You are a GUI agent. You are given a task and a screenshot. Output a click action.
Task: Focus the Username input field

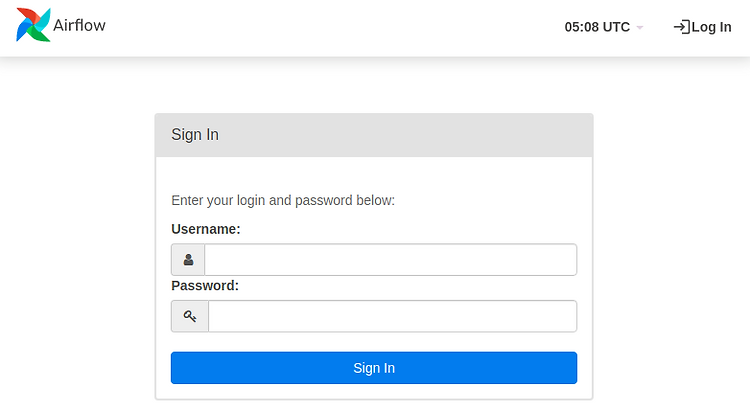(390, 260)
